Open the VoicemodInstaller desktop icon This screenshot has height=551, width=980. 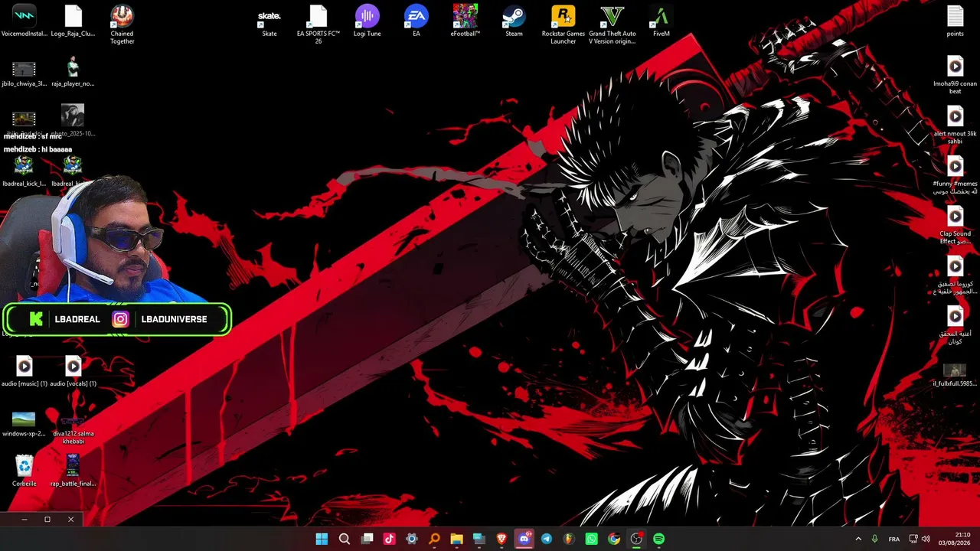point(24,21)
